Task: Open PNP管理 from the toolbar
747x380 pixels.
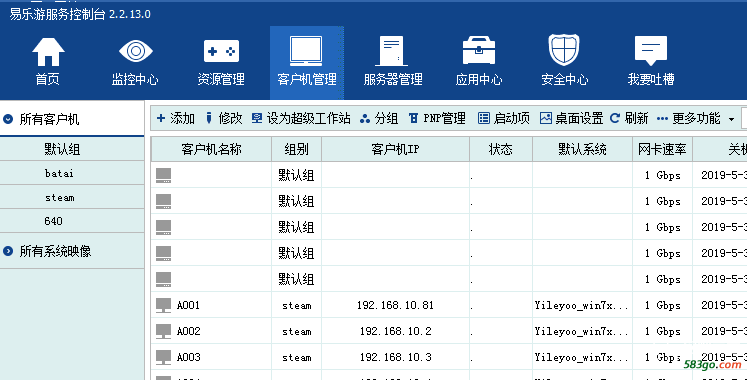Action: click(x=437, y=119)
